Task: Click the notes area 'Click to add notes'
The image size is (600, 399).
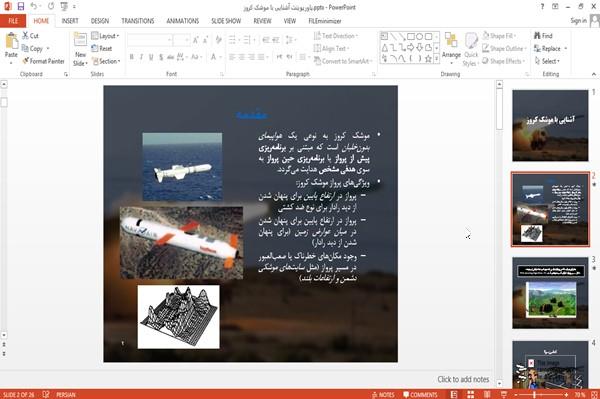Action: [x=463, y=379]
